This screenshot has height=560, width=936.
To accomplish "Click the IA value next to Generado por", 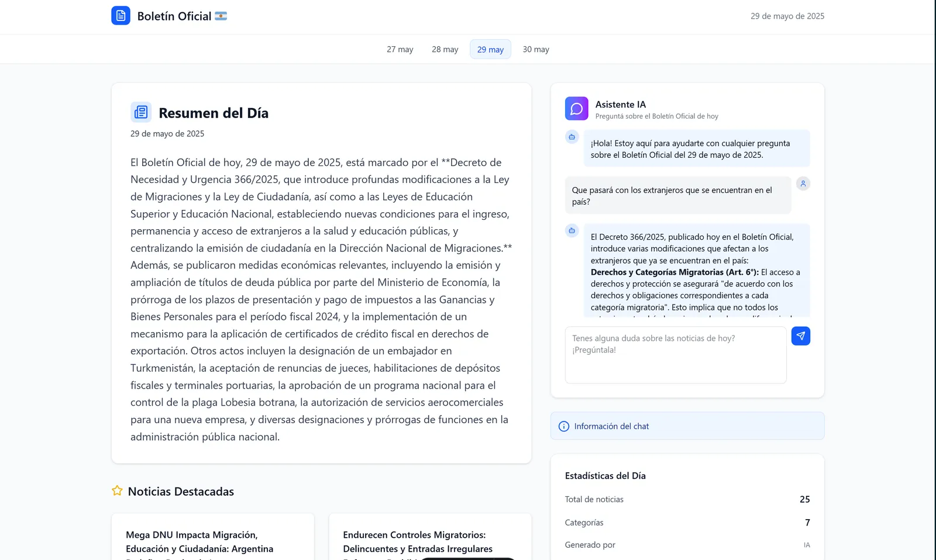I will point(807,545).
